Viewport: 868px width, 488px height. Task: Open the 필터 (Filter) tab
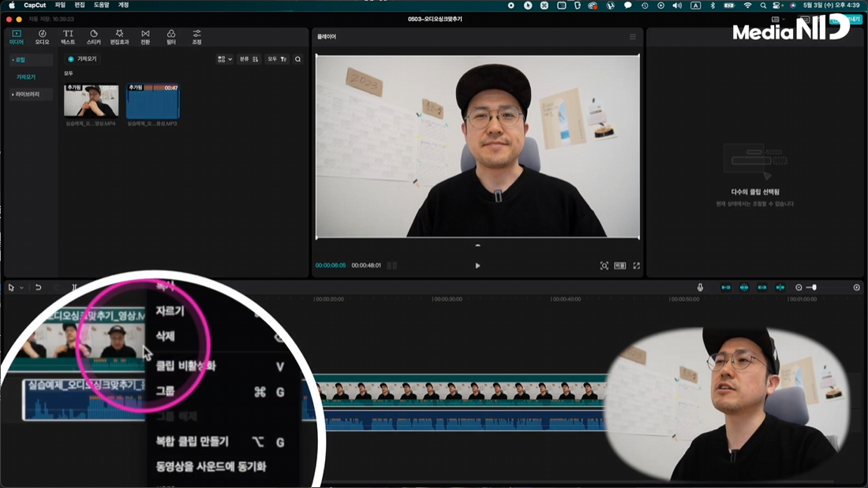pyautogui.click(x=171, y=37)
